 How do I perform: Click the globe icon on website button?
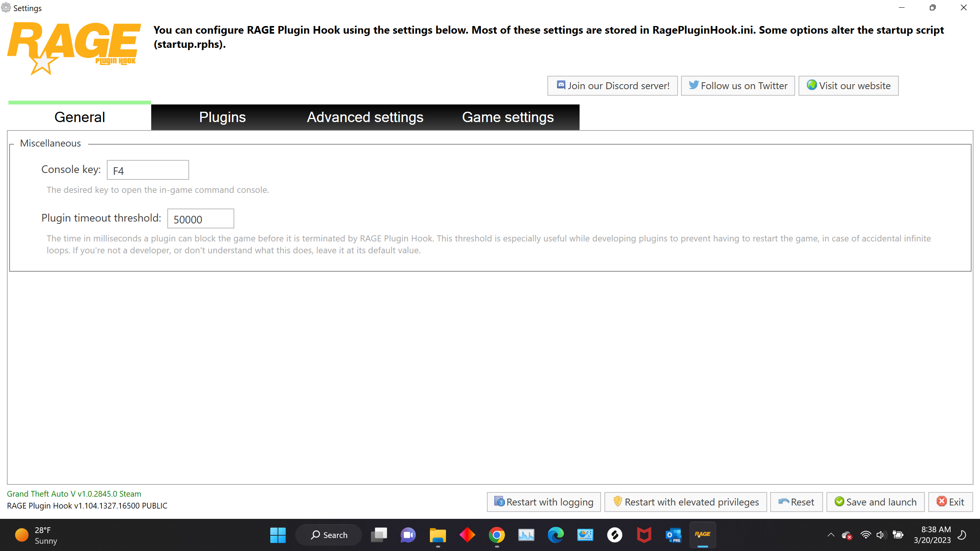tap(812, 85)
